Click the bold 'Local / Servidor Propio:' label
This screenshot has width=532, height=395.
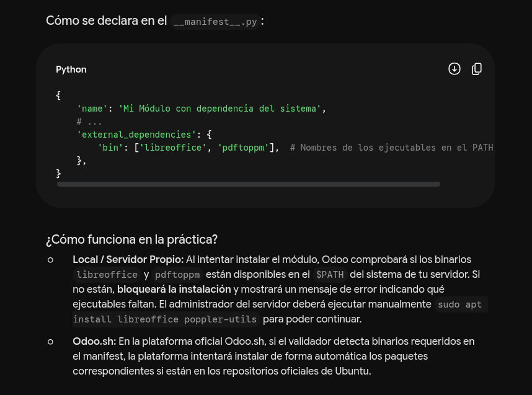(x=128, y=260)
